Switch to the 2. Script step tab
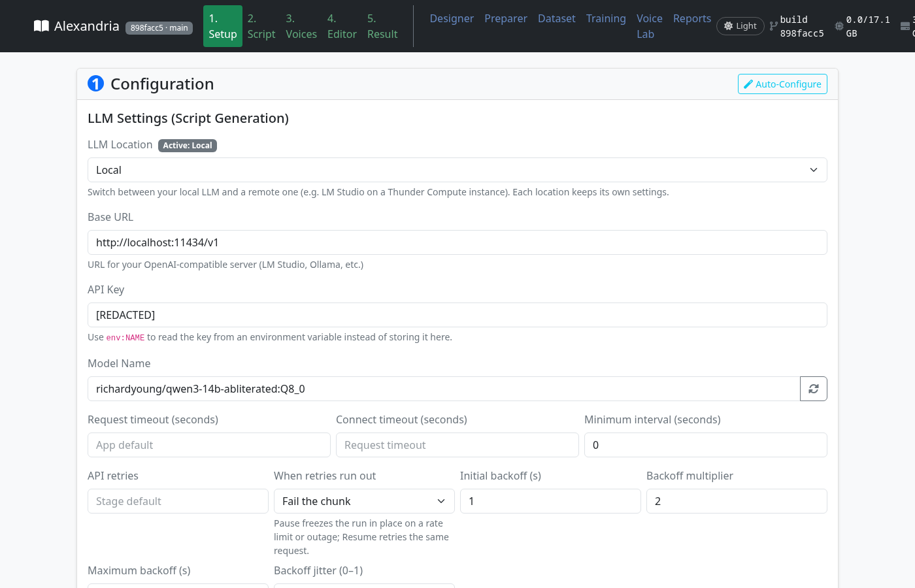 point(261,26)
